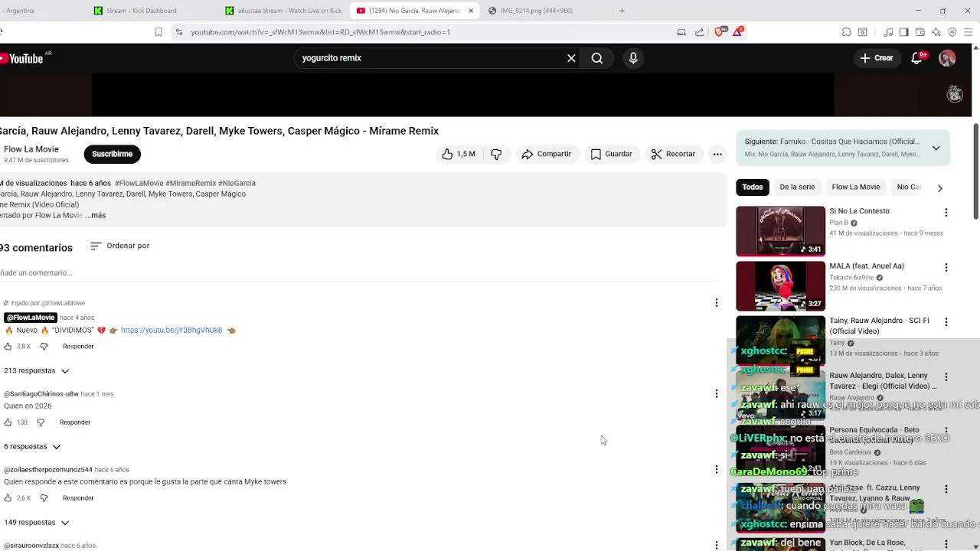
Task: Like the 'Quien en 2026' comment
Action: (x=8, y=422)
